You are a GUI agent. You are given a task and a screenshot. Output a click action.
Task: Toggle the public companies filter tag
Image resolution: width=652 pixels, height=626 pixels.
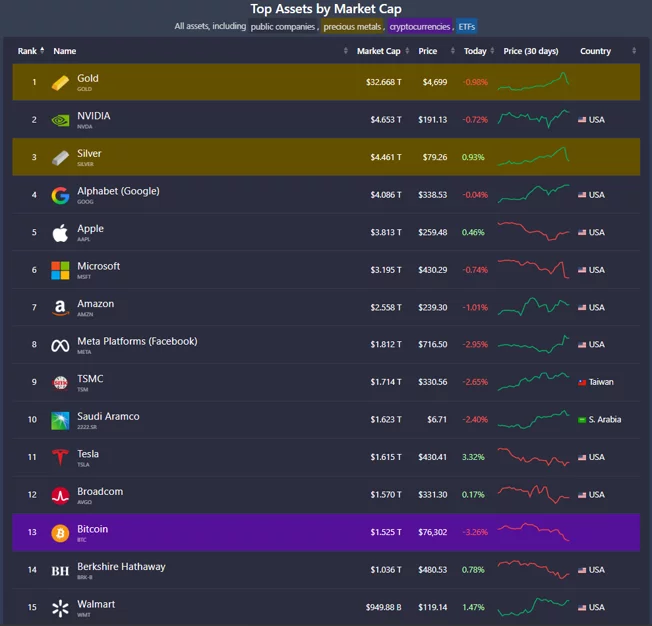(283, 27)
